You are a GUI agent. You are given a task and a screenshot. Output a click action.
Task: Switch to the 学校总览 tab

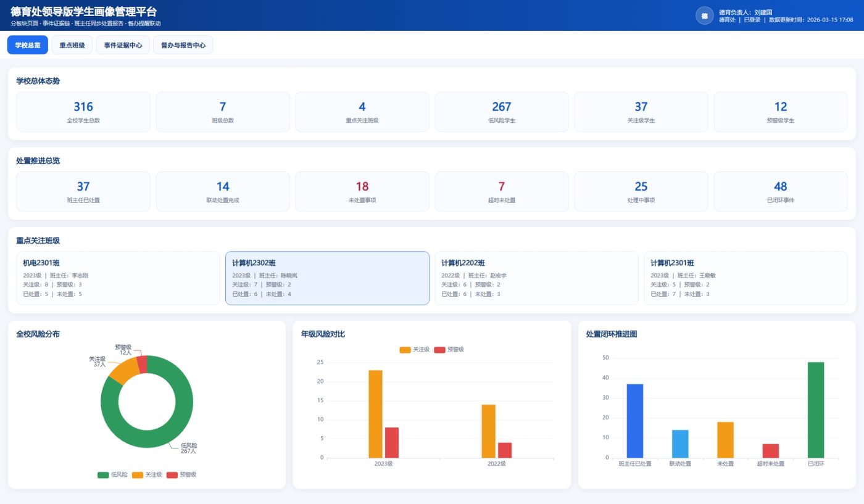[x=28, y=45]
